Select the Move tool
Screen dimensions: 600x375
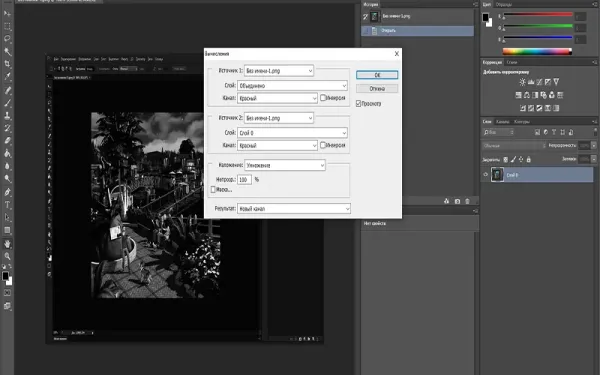[7, 14]
